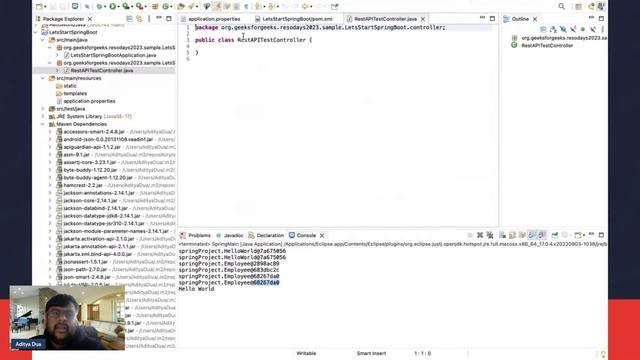Click 'Smart Insert' in the status bar

point(371,353)
